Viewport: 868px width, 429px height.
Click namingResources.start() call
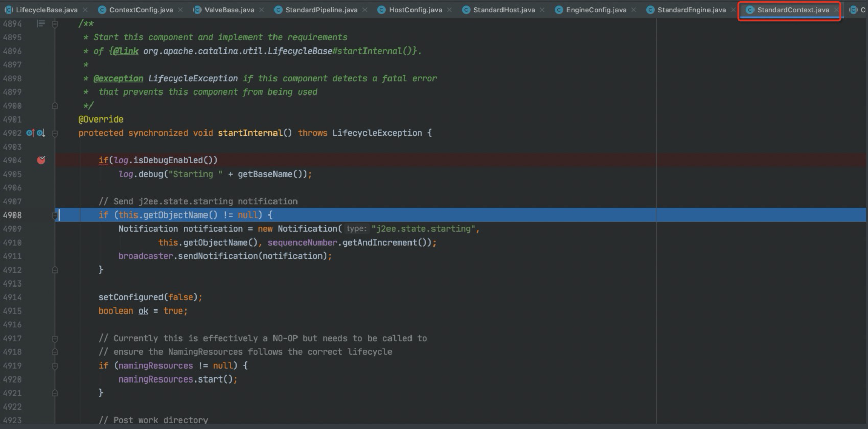[x=178, y=379]
